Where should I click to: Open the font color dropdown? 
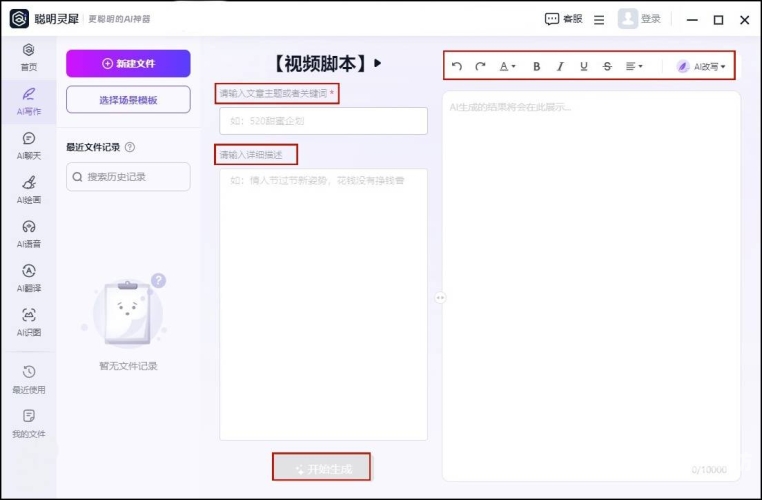click(507, 66)
